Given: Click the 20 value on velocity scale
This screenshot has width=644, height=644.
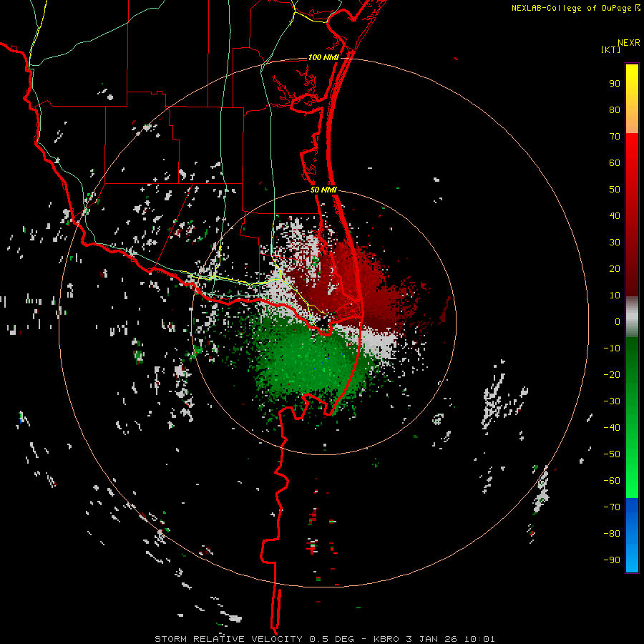Looking at the screenshot, I should coord(615,268).
